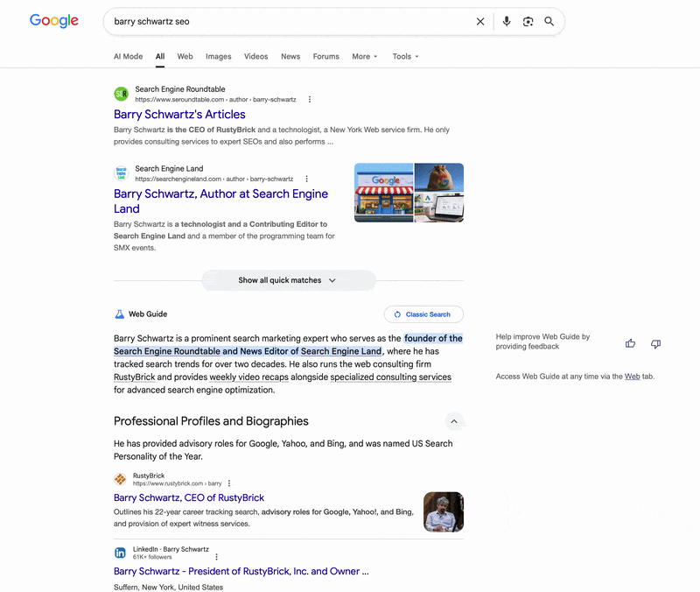Screen dimensions: 700x592
Task: Start voice search with microphone icon
Action: point(507,21)
